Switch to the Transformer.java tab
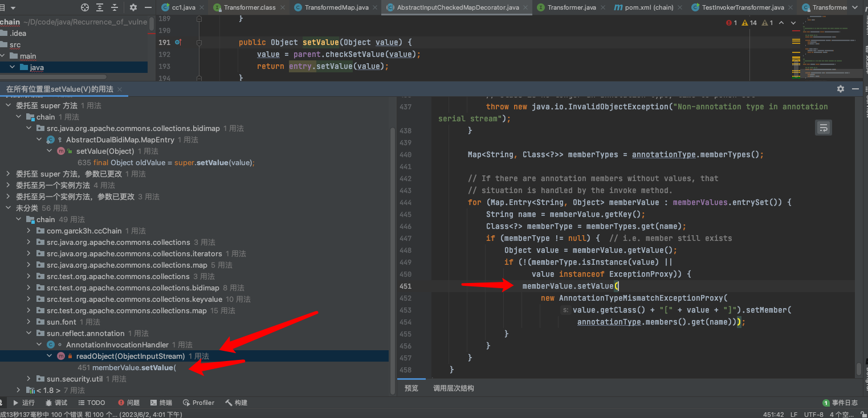Image resolution: width=868 pixels, height=418 pixels. 572,7
